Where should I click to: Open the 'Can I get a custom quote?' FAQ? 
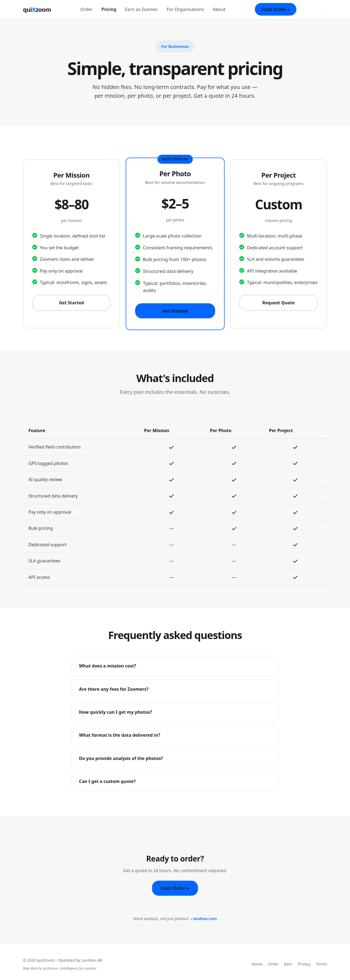tap(175, 781)
